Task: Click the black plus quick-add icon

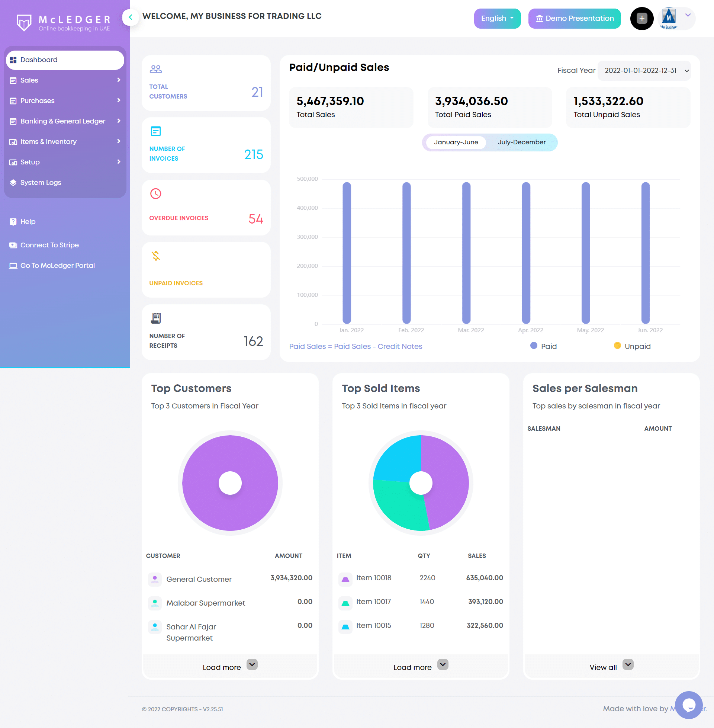Action: tap(641, 18)
